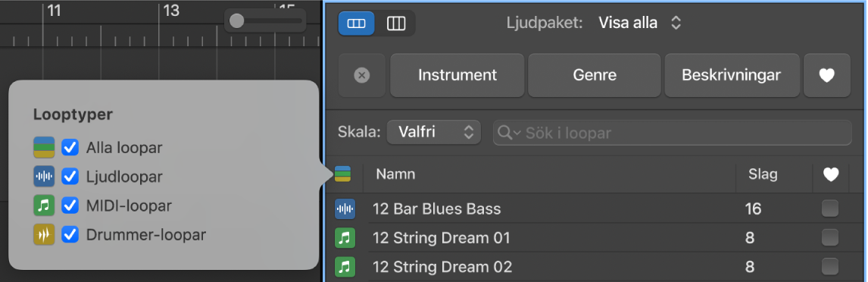Click audio loop icon for 12 Bar Blues Bass

click(x=345, y=209)
